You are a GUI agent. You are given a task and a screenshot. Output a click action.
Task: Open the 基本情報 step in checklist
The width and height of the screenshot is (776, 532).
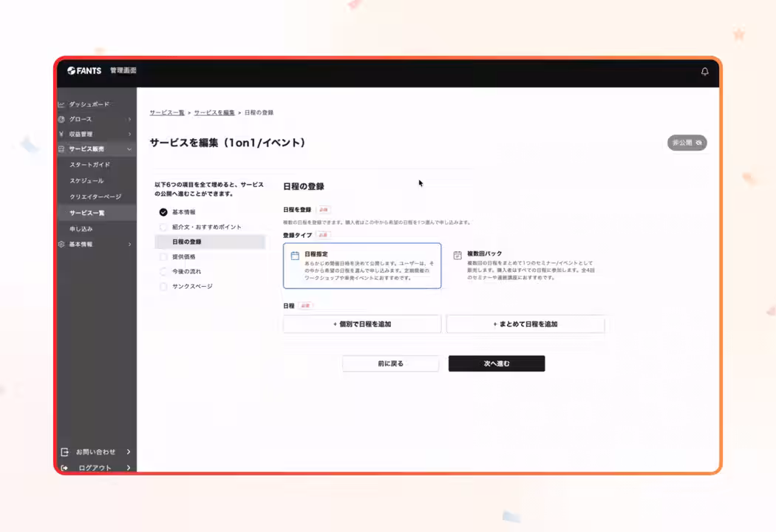[183, 212]
